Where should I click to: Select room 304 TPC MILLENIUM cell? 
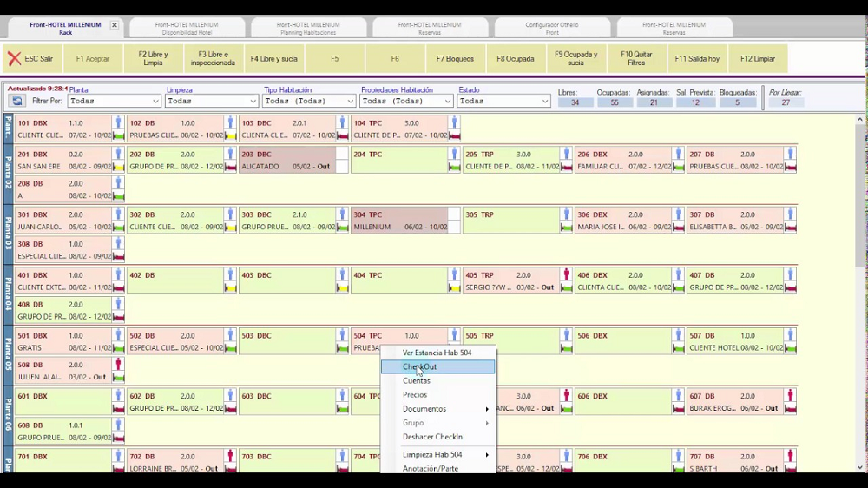point(399,221)
